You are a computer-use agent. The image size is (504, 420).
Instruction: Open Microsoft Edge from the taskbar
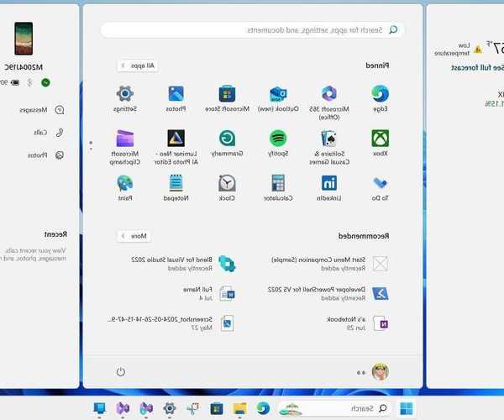click(263, 408)
